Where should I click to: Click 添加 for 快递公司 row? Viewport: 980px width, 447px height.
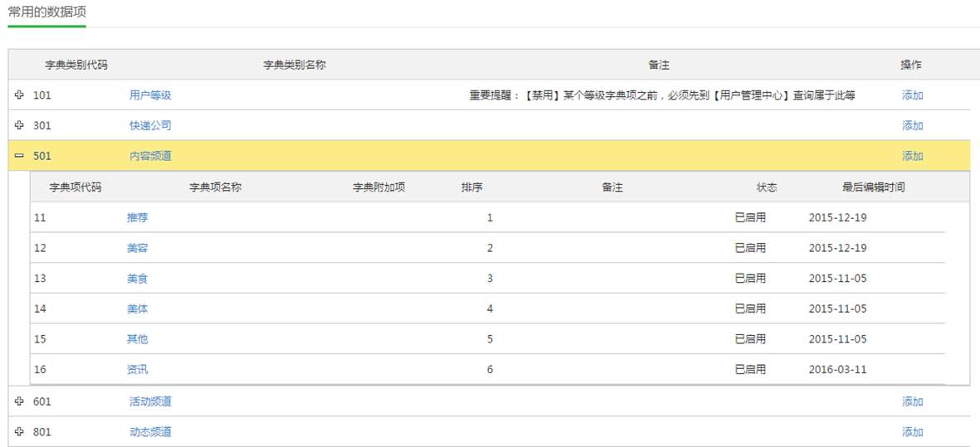pyautogui.click(x=912, y=126)
